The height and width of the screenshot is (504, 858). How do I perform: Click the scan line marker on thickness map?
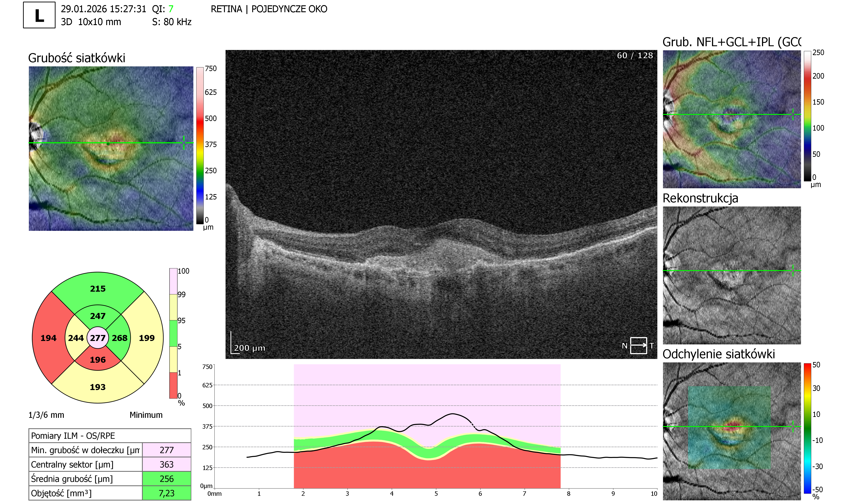(x=184, y=143)
